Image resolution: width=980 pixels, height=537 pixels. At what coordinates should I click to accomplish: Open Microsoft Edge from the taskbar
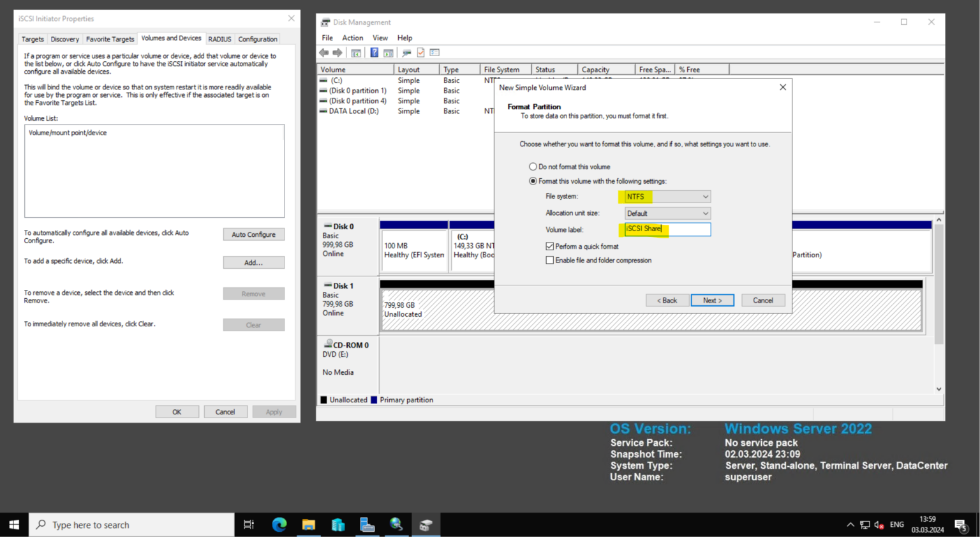point(279,524)
